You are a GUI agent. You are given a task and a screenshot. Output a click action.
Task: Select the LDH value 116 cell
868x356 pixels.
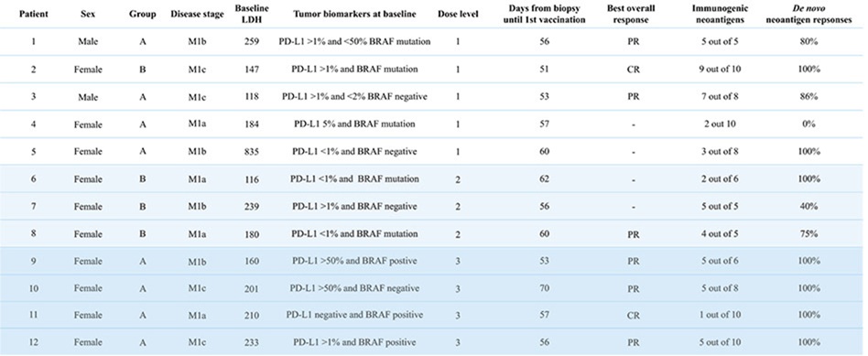tap(251, 178)
